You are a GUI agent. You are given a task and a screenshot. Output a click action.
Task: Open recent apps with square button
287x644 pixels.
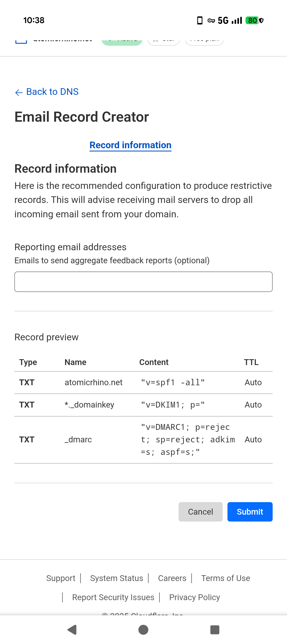(x=215, y=629)
